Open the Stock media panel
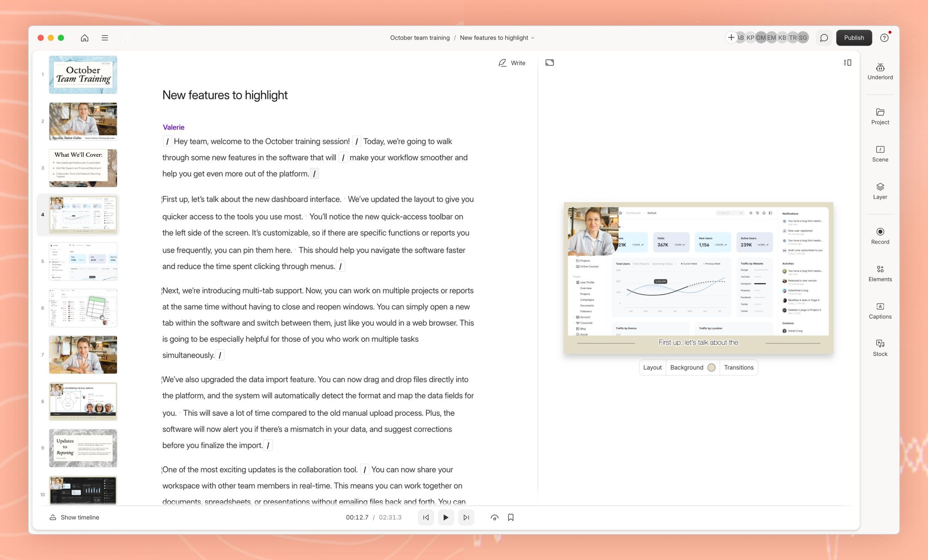Image resolution: width=928 pixels, height=560 pixels. [x=880, y=348]
